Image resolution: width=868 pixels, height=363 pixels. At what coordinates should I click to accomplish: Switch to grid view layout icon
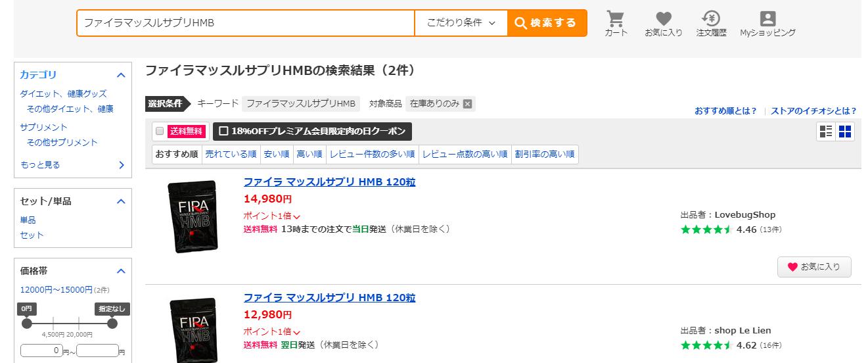(845, 132)
